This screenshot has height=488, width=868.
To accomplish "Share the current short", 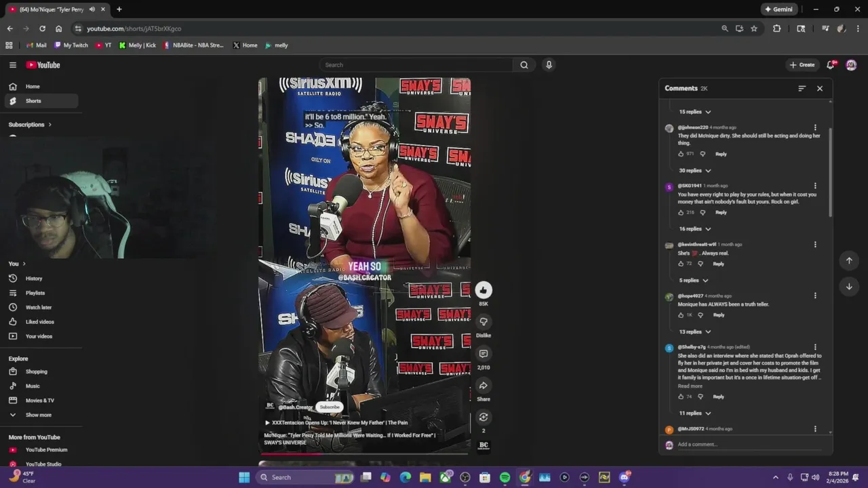I will pos(483,386).
